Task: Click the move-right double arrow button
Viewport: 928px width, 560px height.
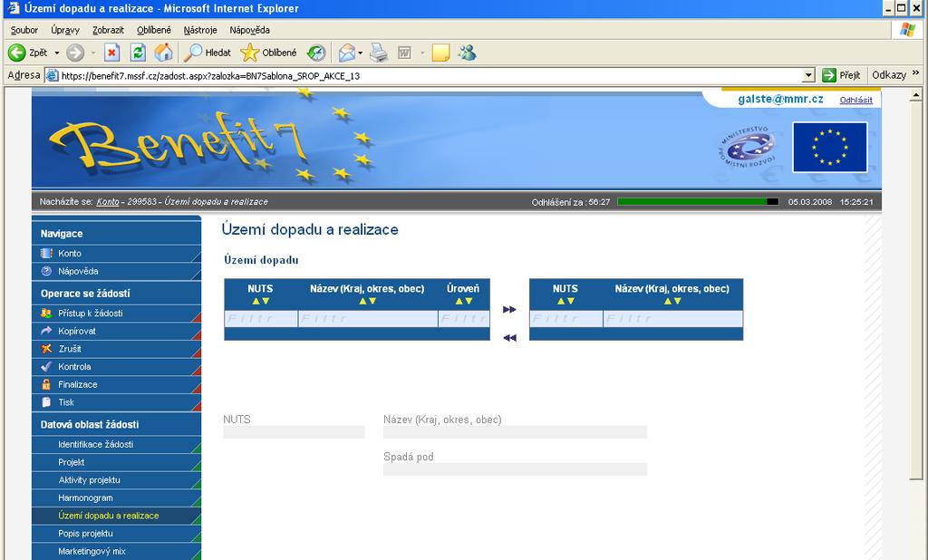Action: click(509, 310)
